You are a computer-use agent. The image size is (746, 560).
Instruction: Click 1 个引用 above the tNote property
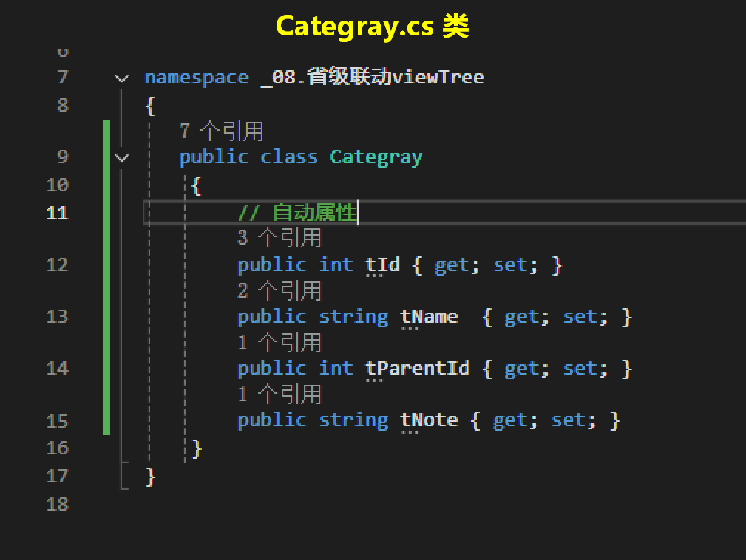click(279, 394)
